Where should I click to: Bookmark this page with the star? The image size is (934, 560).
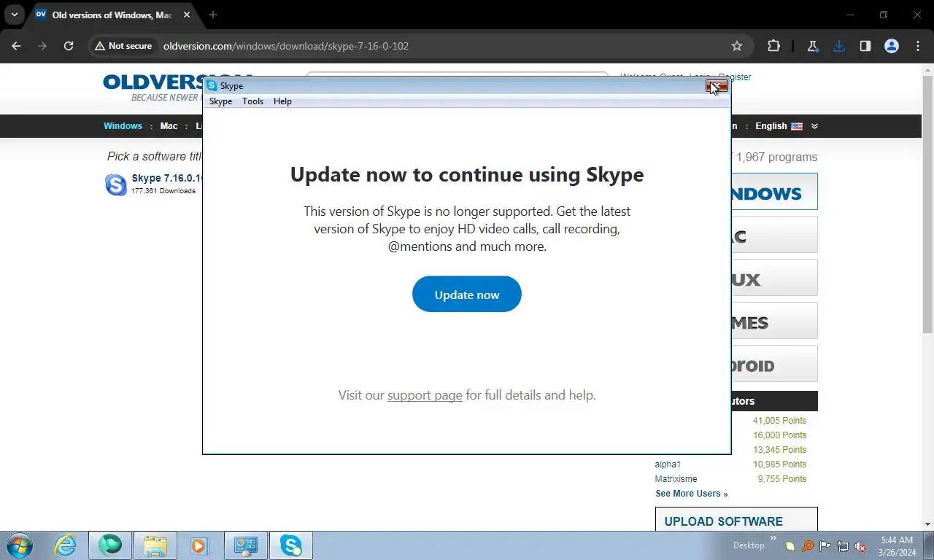(737, 46)
